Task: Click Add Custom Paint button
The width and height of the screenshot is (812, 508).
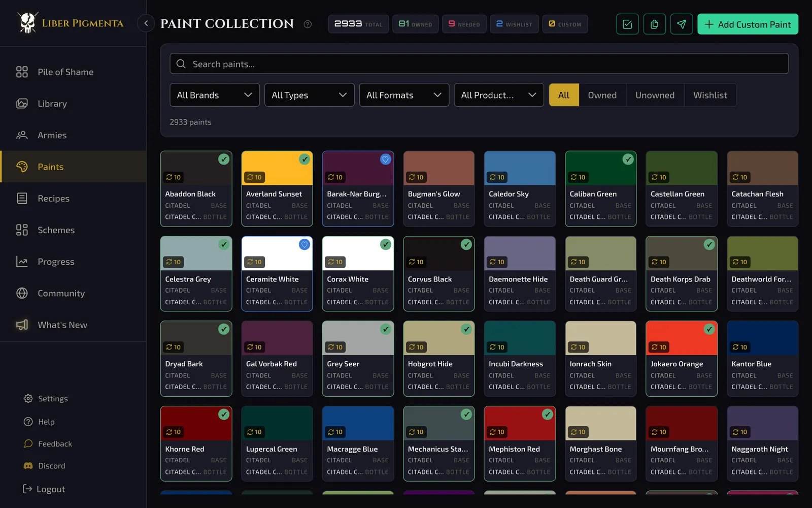Action: tap(748, 24)
